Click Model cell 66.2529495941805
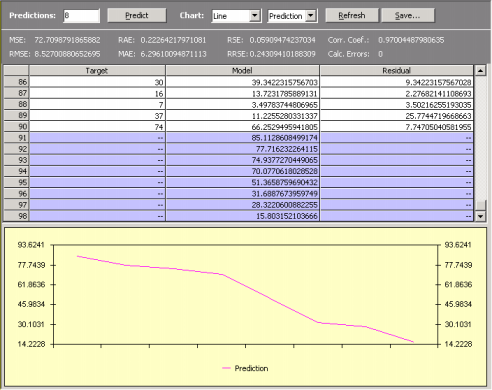Viewport: 492px width, 390px height. 242,127
